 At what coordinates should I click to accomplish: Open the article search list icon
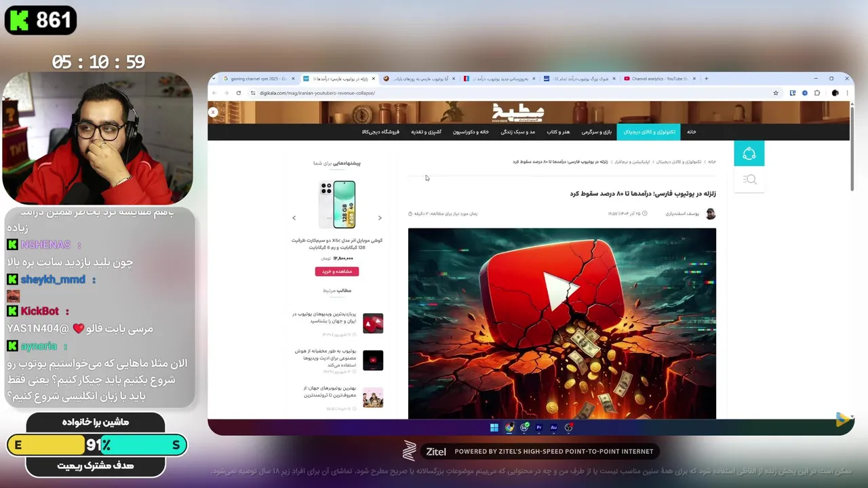749,180
